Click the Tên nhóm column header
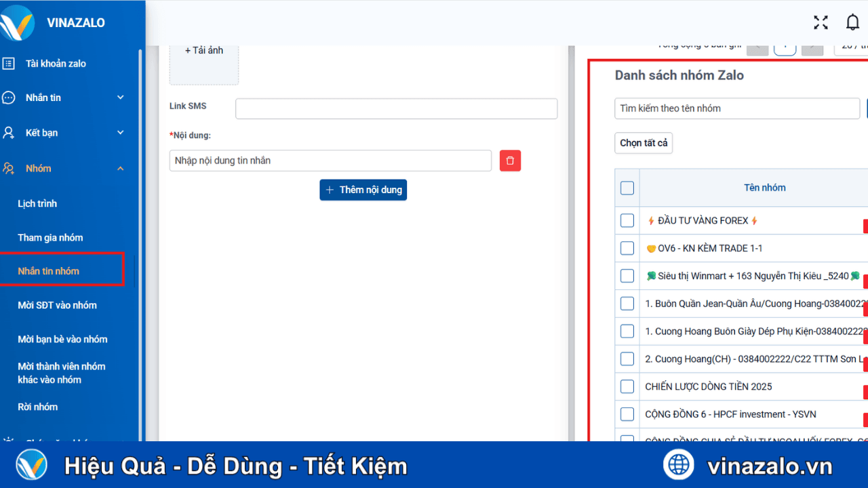The image size is (868, 488). (765, 188)
